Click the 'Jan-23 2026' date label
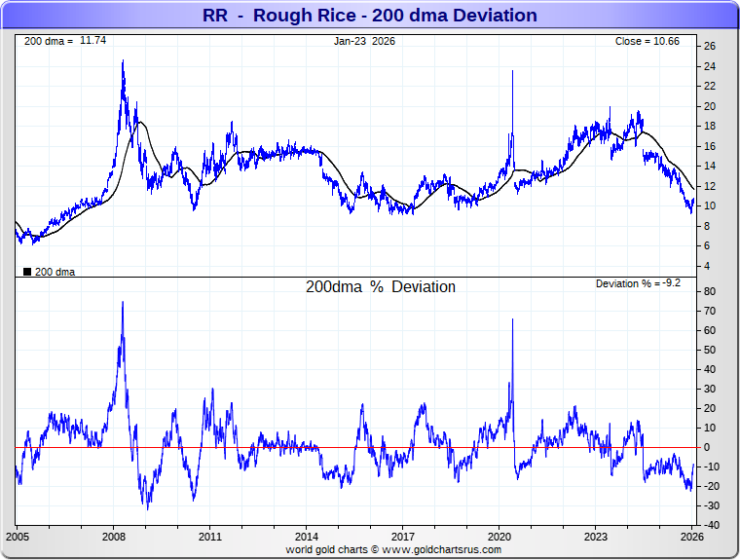 (365, 41)
